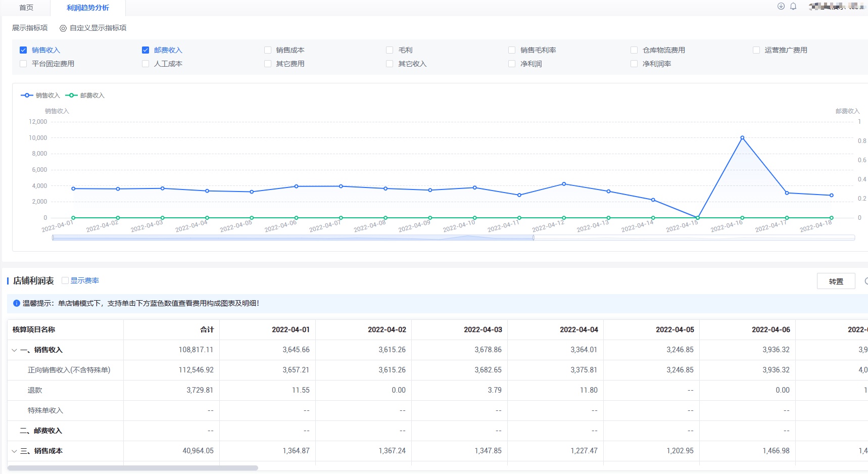Check the 运营推广费用 indicator
The image size is (868, 474).
[756, 50]
